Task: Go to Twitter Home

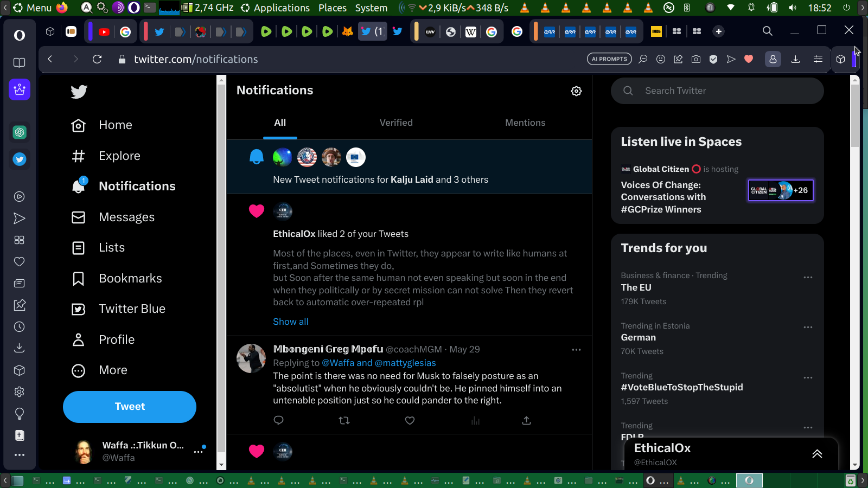Action: click(102, 125)
